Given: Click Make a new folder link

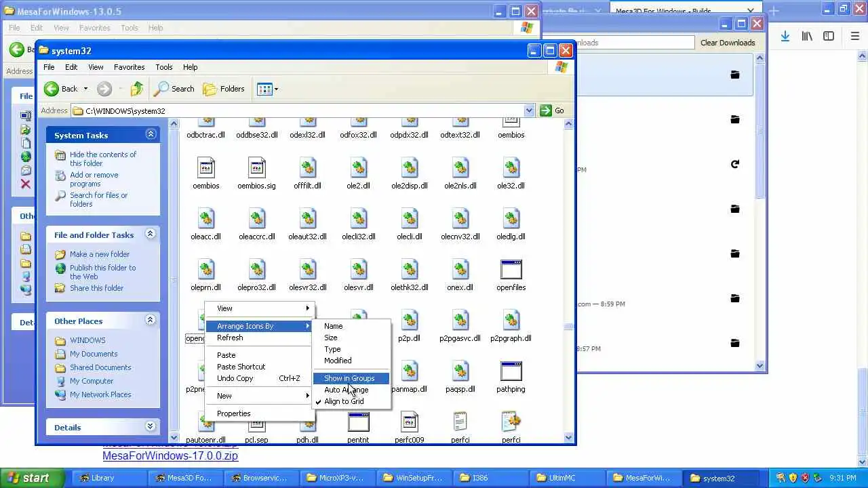Looking at the screenshot, I should 100,254.
